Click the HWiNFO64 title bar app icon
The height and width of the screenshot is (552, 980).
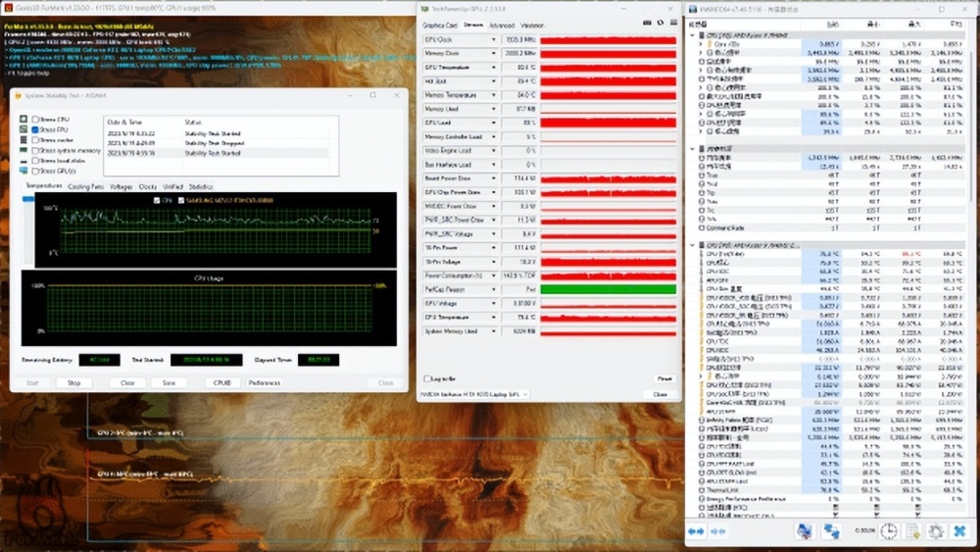pos(693,10)
